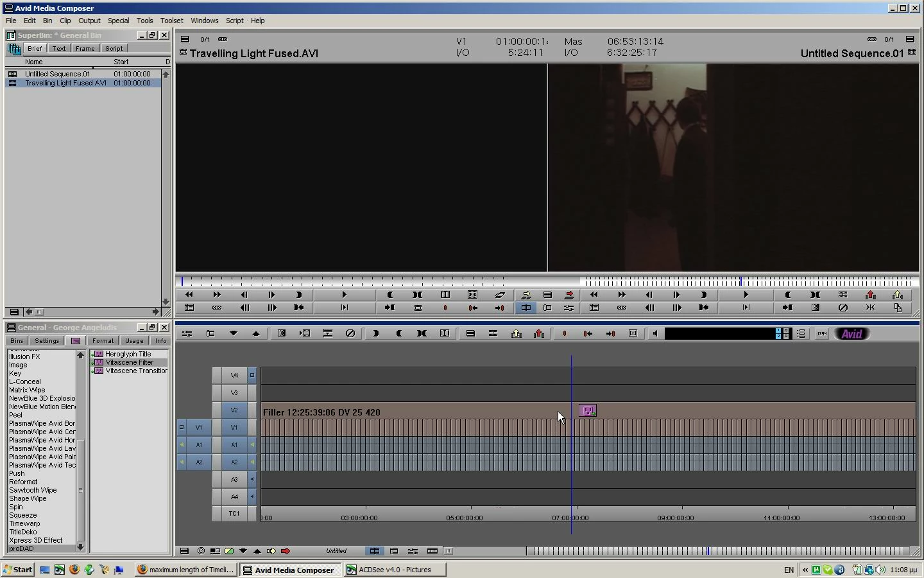Viewport: 924px width, 578px height.
Task: Select Vitascene Transition effect
Action: coord(136,371)
